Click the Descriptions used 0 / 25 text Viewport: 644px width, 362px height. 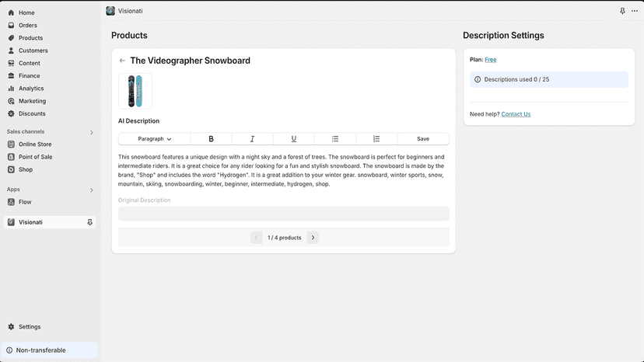(516, 79)
